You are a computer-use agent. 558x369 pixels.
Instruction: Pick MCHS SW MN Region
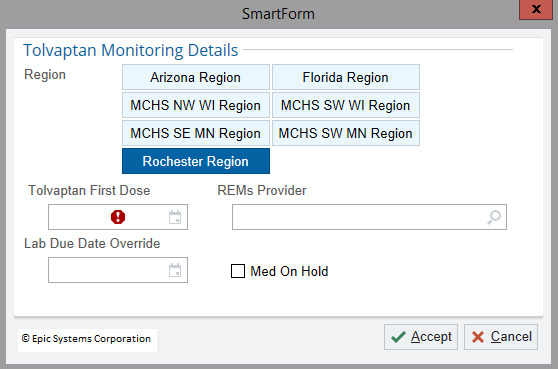346,133
